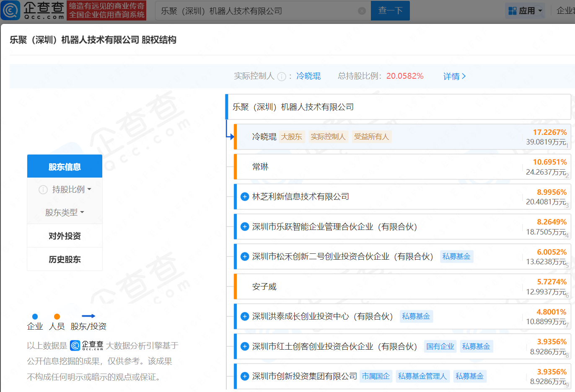Click the 8.2649% shareholding value
Image resolution: width=575 pixels, height=392 pixels.
click(x=552, y=222)
